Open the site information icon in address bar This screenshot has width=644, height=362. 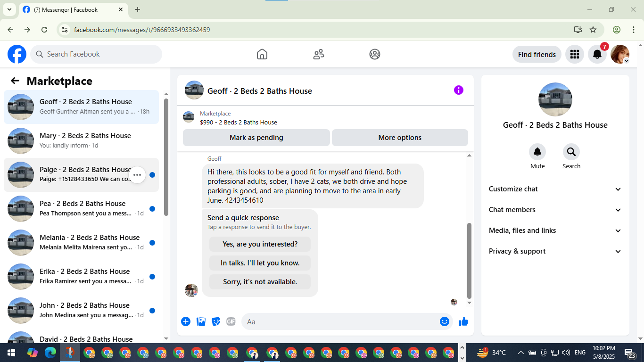(x=65, y=30)
